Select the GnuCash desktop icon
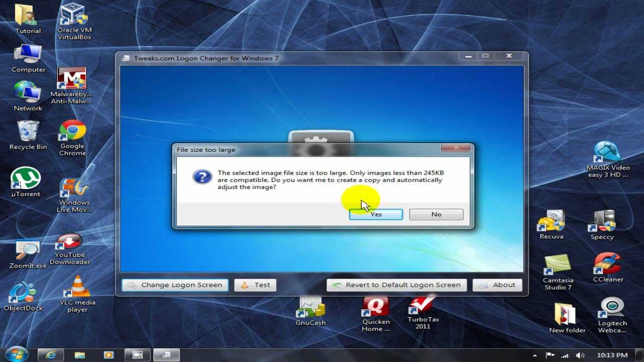The height and width of the screenshot is (362, 644). pyautogui.click(x=310, y=311)
